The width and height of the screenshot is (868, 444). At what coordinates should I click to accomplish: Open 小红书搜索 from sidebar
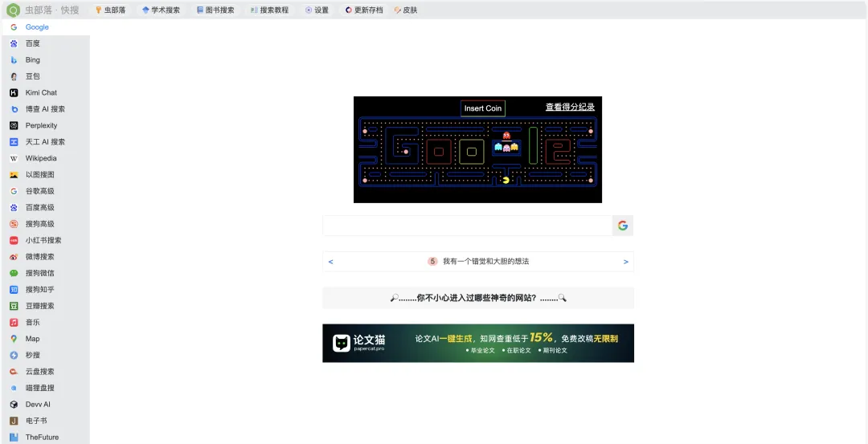click(43, 241)
